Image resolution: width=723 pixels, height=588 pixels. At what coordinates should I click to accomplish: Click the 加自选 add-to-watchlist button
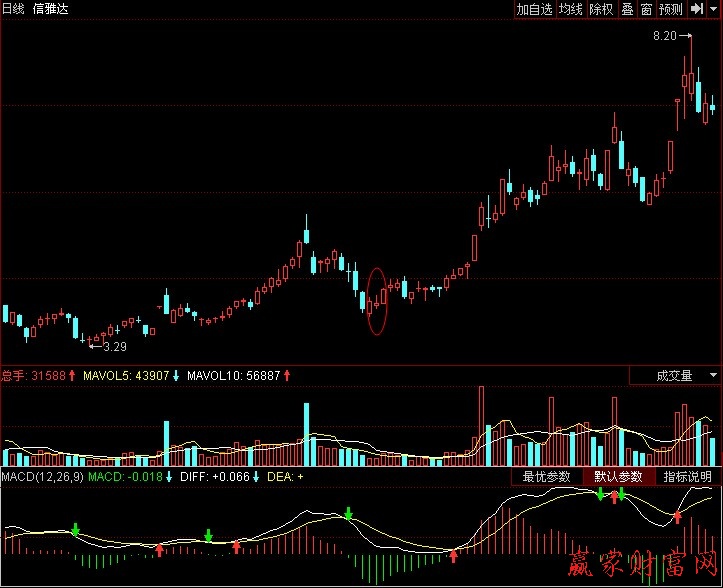(534, 9)
